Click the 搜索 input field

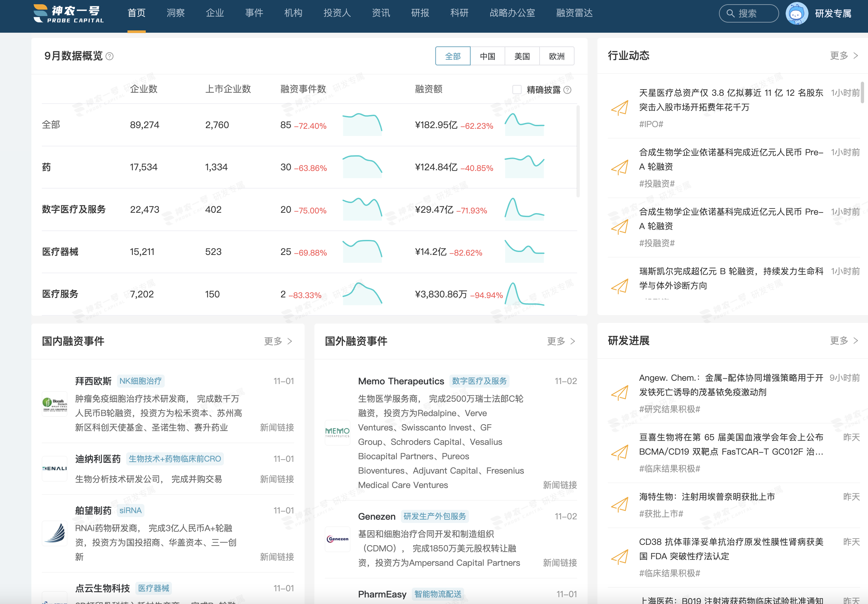(748, 14)
